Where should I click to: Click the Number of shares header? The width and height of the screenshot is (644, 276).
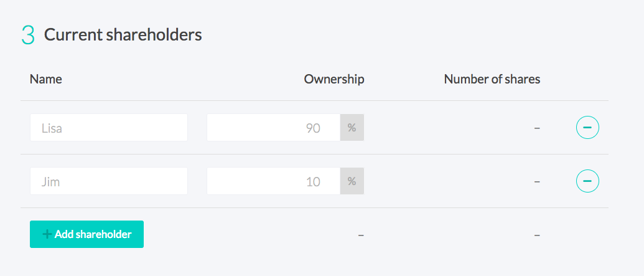tap(492, 79)
